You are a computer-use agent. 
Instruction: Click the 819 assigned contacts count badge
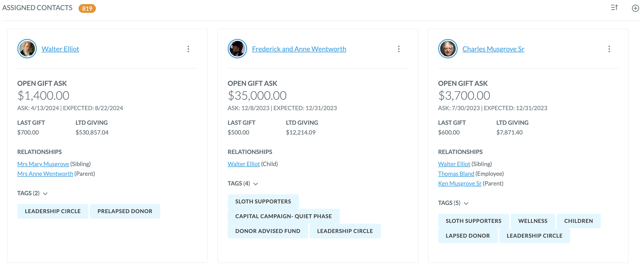tap(87, 9)
